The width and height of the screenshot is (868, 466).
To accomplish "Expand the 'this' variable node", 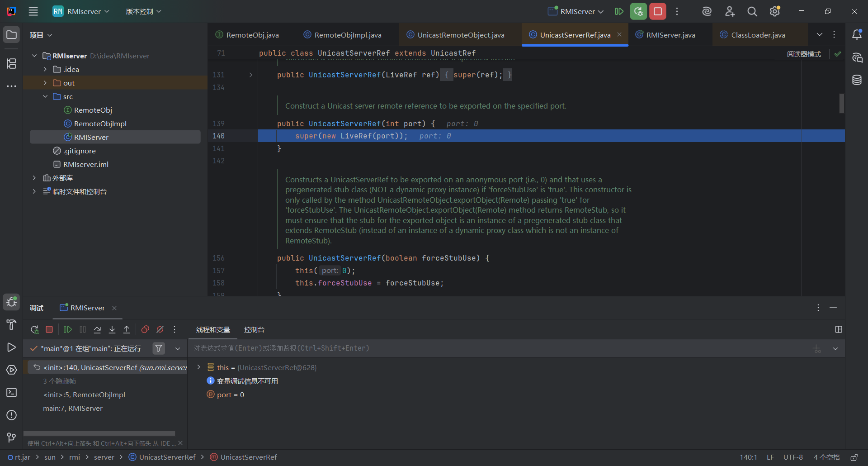I will tap(198, 367).
